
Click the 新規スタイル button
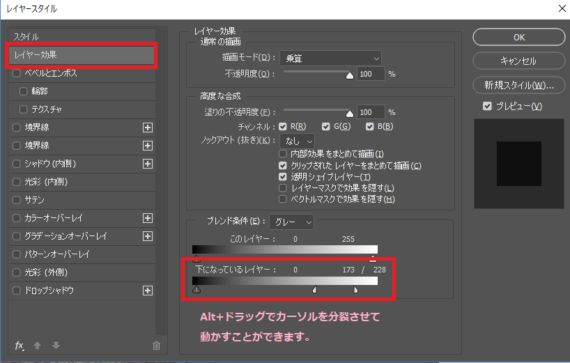(x=519, y=85)
